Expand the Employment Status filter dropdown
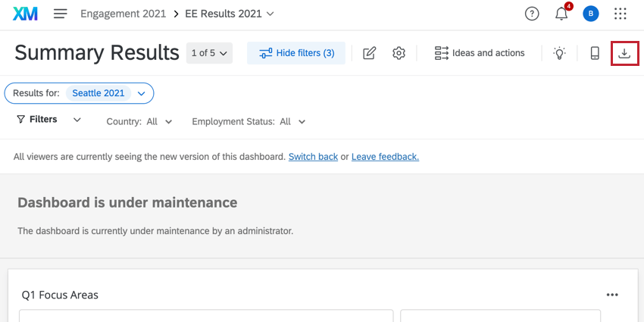Viewport: 644px width, 322px height. coord(249,121)
